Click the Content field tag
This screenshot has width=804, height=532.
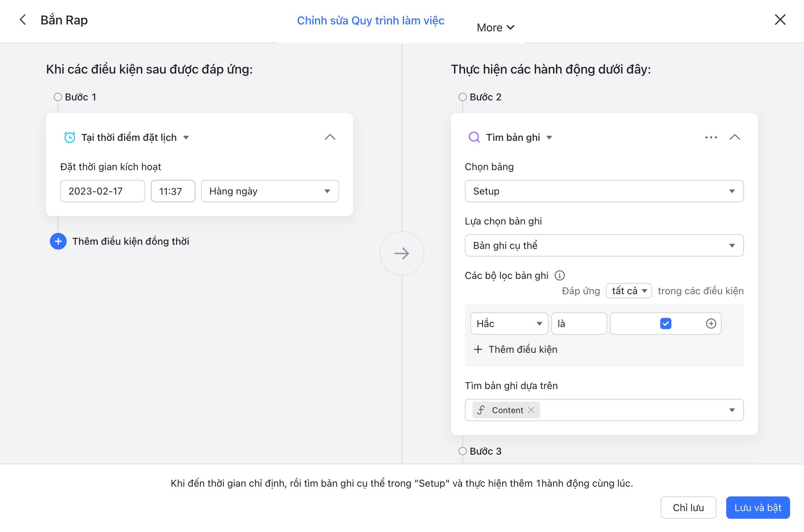coord(506,410)
